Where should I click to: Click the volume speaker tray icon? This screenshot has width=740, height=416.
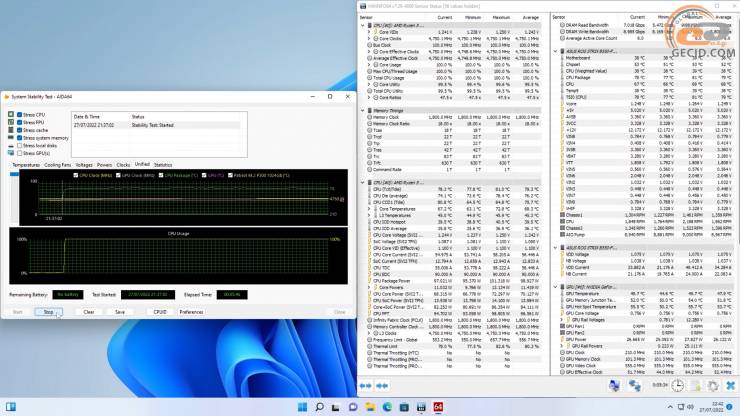coord(690,407)
